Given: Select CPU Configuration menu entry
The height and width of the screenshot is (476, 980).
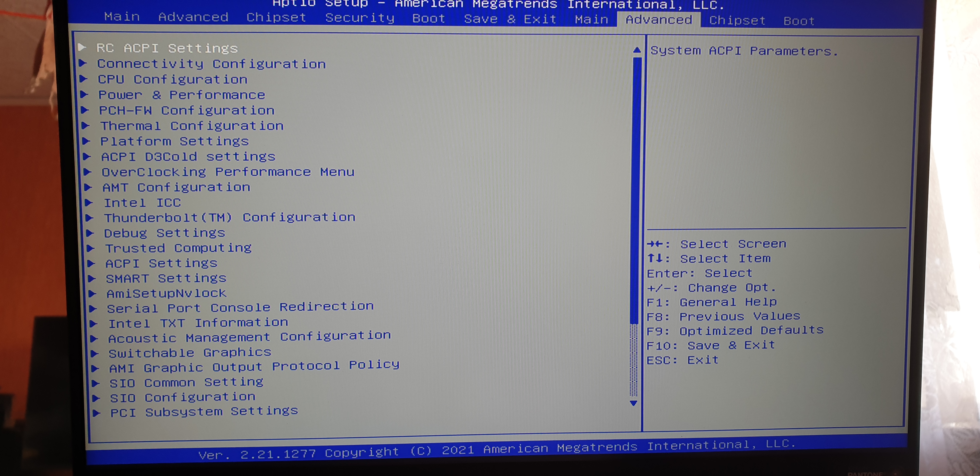Looking at the screenshot, I should tap(172, 79).
